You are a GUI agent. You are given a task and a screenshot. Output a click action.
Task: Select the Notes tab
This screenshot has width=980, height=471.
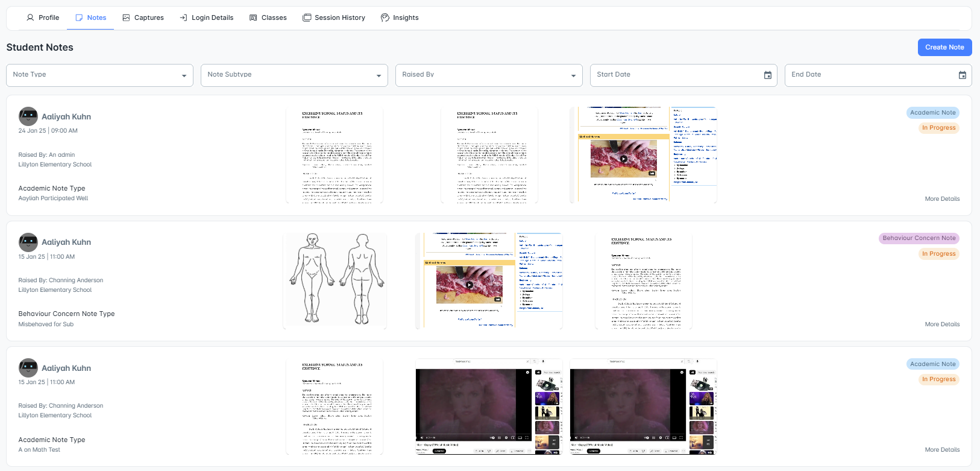(90, 17)
